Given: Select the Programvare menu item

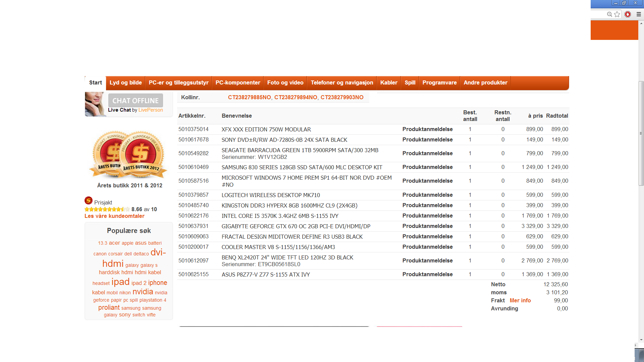Looking at the screenshot, I should [439, 83].
